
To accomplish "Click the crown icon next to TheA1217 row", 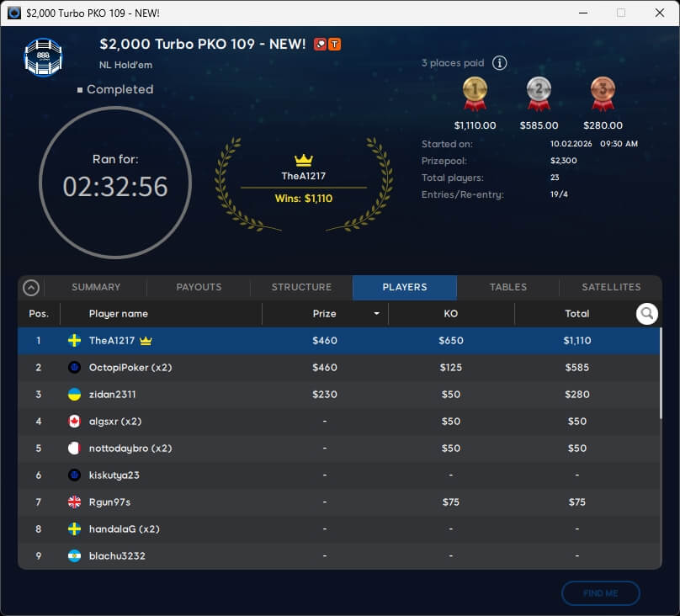I will coord(146,341).
